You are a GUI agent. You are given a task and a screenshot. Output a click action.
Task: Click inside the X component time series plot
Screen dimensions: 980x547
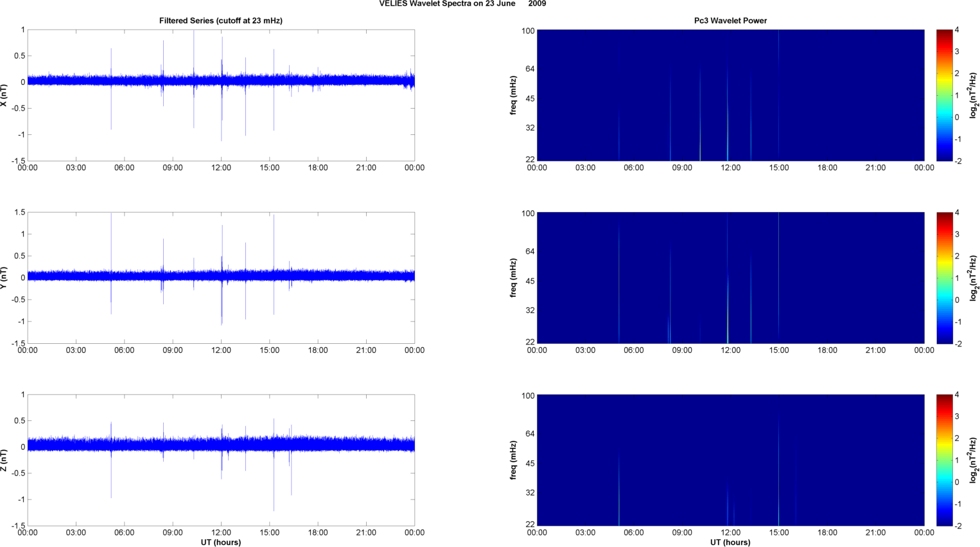point(221,95)
